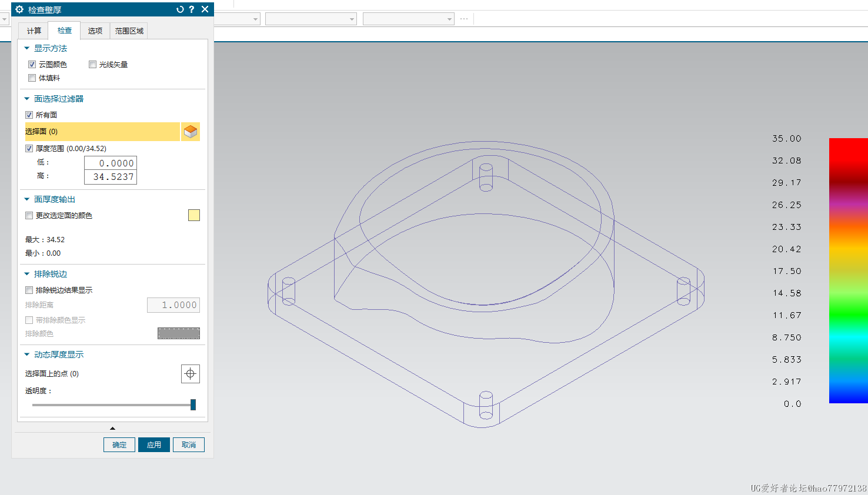Click the 高 thickness value field
Viewport: 868px width, 495px height.
(111, 177)
